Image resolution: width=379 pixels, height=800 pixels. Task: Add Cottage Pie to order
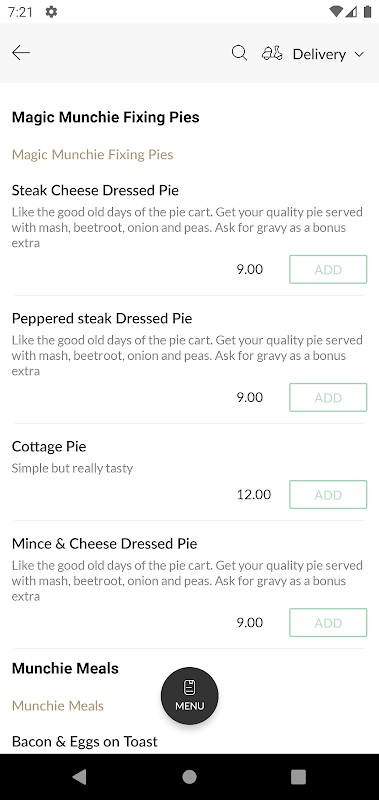click(328, 494)
